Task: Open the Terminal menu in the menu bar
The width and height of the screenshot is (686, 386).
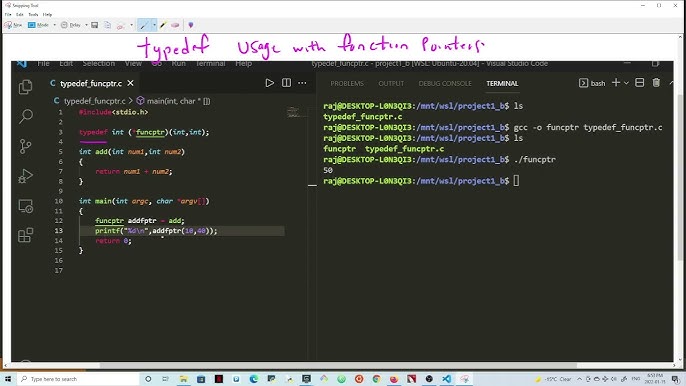Action: point(210,63)
